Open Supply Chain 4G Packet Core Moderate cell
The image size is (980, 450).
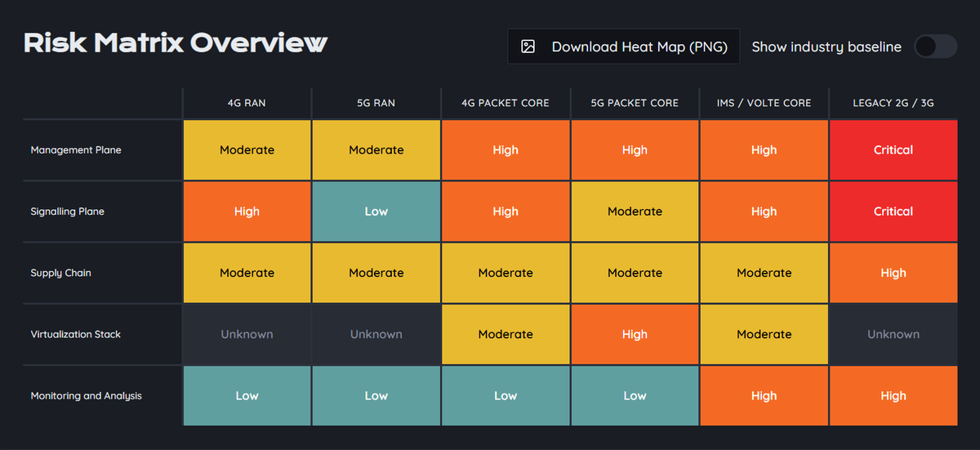506,273
